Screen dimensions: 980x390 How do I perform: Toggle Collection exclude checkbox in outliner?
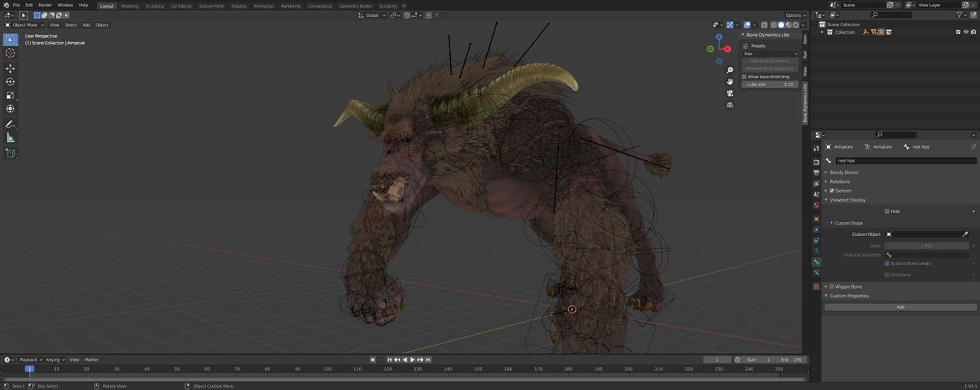pos(958,32)
